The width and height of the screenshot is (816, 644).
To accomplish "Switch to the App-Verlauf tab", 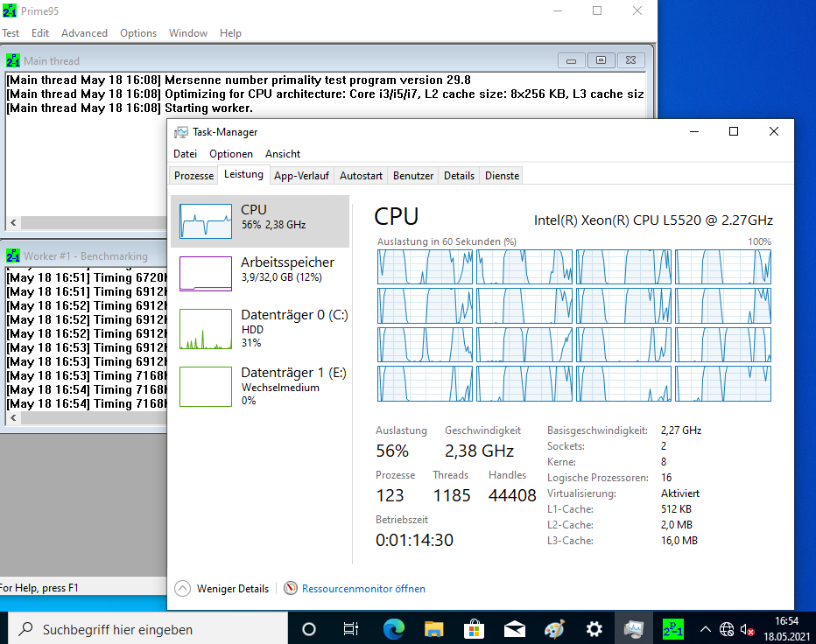I will tap(301, 176).
